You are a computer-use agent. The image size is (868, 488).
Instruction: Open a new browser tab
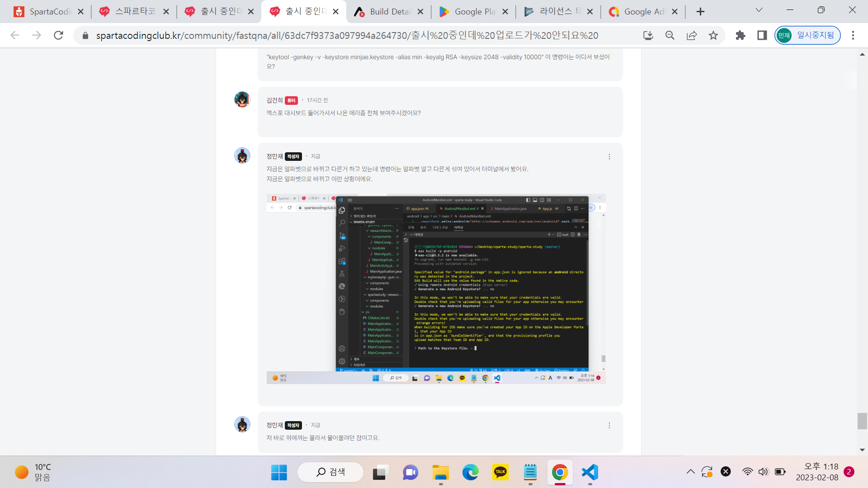point(700,12)
